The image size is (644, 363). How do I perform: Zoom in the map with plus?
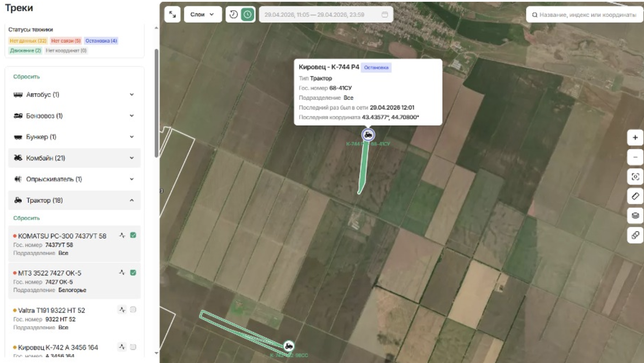[x=635, y=137]
